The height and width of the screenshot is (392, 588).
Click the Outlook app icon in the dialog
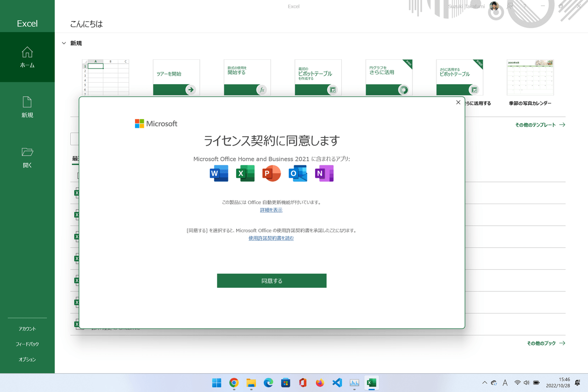pos(298,173)
